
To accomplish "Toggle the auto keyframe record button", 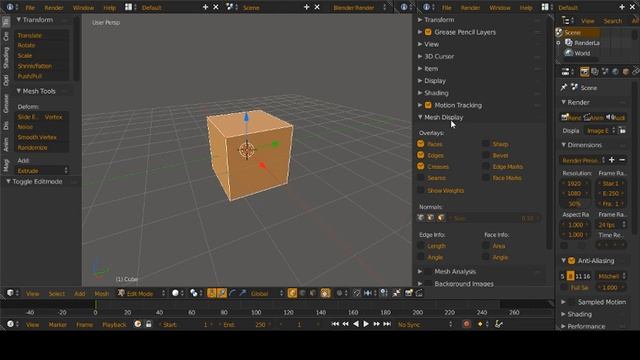I will [x=467, y=324].
